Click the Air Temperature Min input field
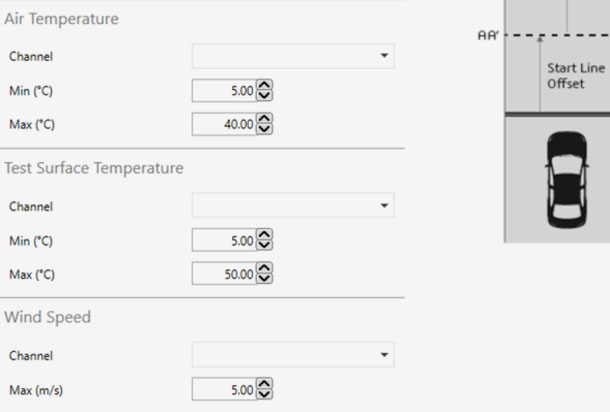This screenshot has height=412, width=610. [224, 91]
